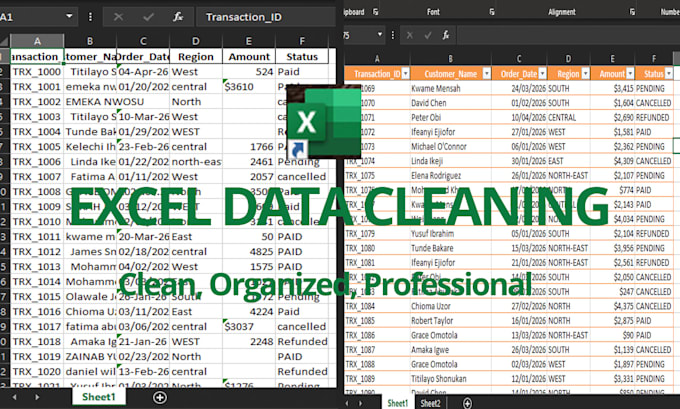The image size is (680, 409).
Task: Open the Font group dialog launcher
Action: 492,12
